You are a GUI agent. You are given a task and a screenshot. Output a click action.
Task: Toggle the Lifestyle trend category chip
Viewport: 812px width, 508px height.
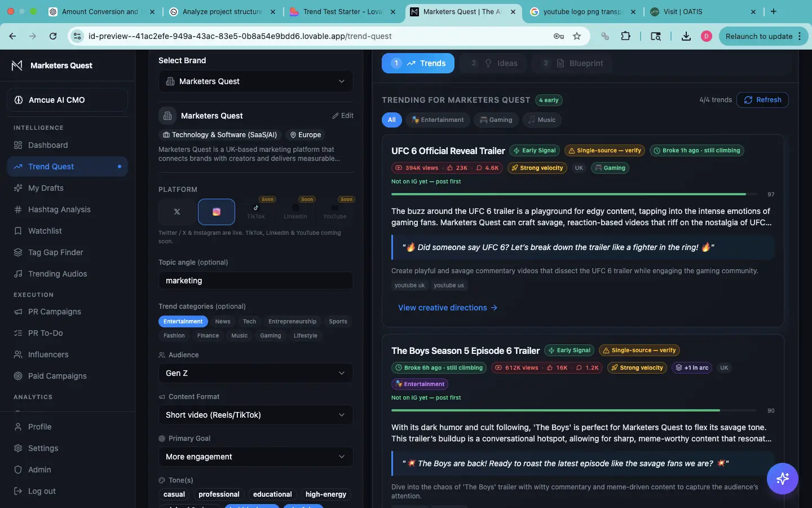point(306,335)
